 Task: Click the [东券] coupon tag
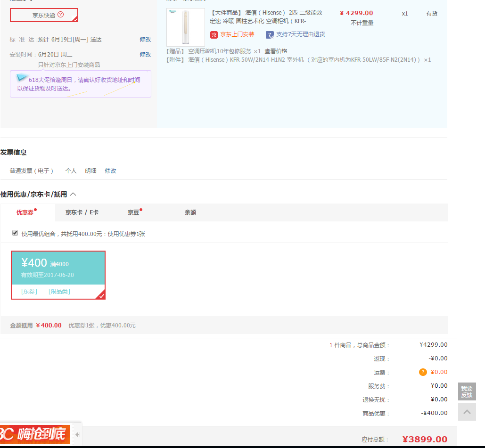click(x=29, y=292)
